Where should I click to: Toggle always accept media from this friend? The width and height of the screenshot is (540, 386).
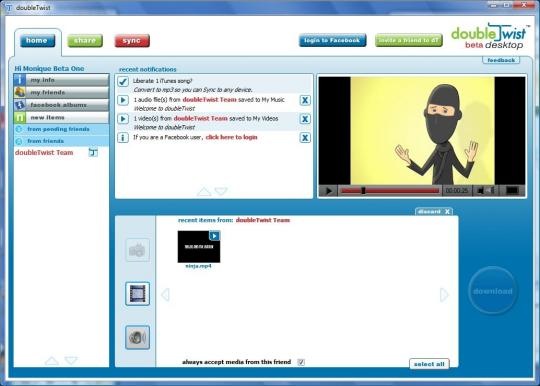tap(301, 362)
